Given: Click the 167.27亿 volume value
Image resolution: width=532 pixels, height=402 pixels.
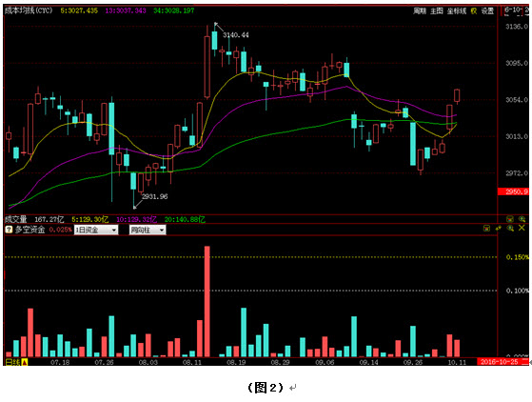Looking at the screenshot, I should 49,219.
